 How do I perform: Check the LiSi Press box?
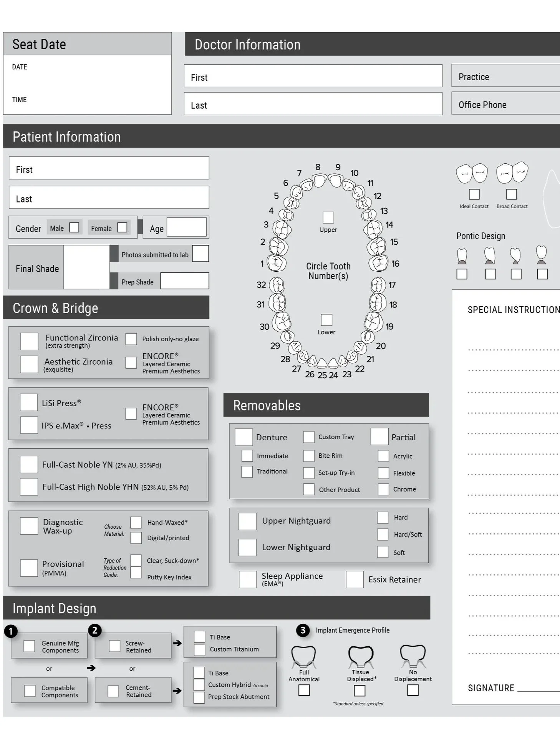[x=29, y=402]
